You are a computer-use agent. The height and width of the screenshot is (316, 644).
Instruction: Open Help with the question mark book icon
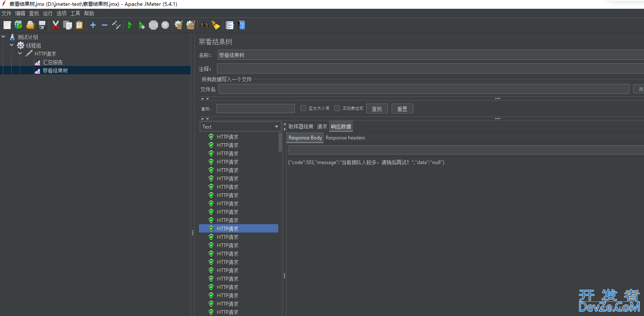(x=241, y=25)
